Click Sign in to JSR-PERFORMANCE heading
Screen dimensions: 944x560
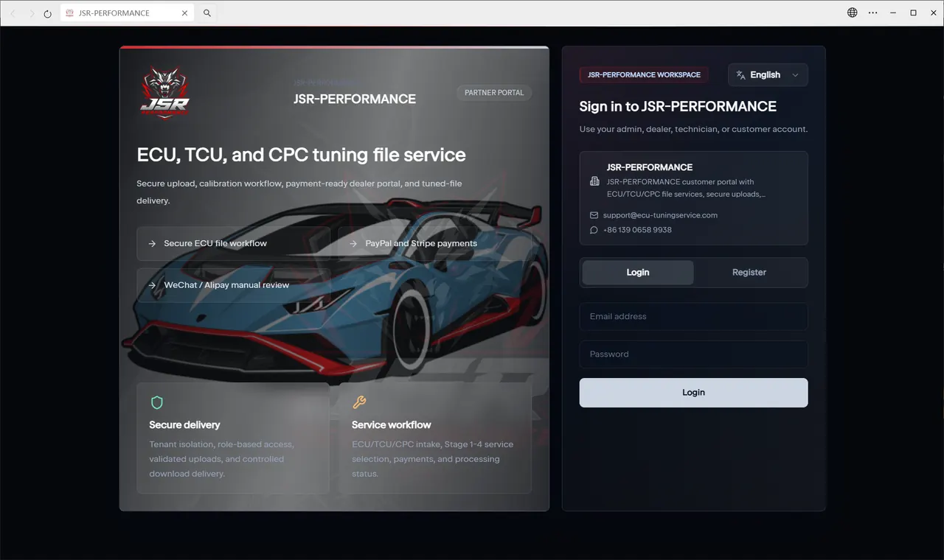tap(678, 107)
